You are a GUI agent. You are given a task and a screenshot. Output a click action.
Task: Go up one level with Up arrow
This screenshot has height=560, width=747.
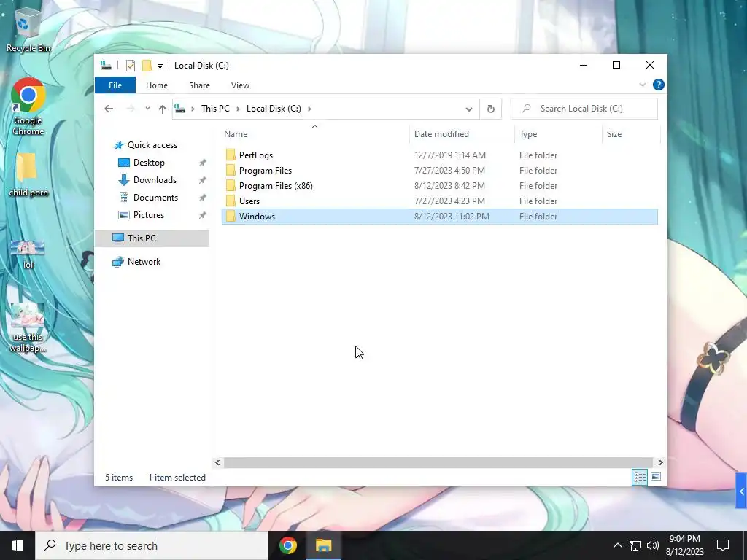tap(163, 109)
